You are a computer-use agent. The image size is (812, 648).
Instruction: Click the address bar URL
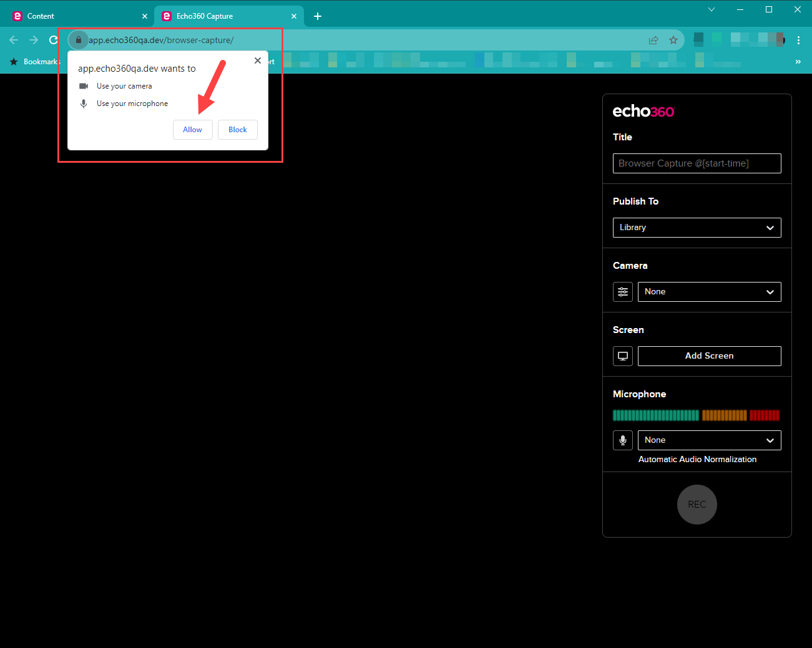coord(161,40)
